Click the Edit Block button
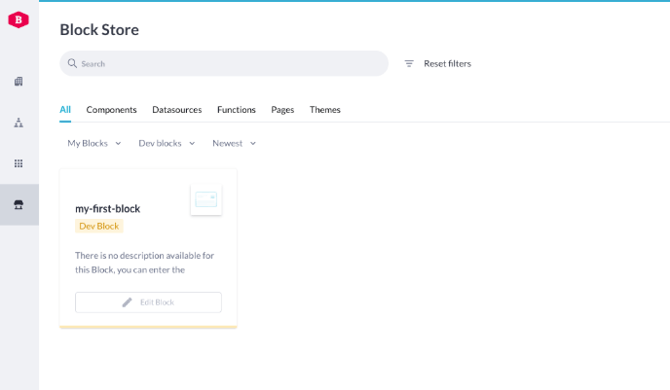670x390 pixels. click(148, 302)
